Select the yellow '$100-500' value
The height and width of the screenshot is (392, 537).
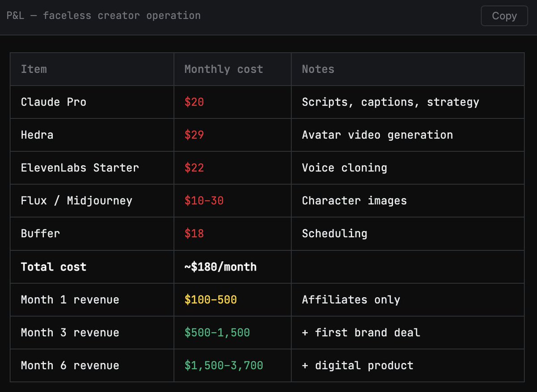[x=211, y=299]
